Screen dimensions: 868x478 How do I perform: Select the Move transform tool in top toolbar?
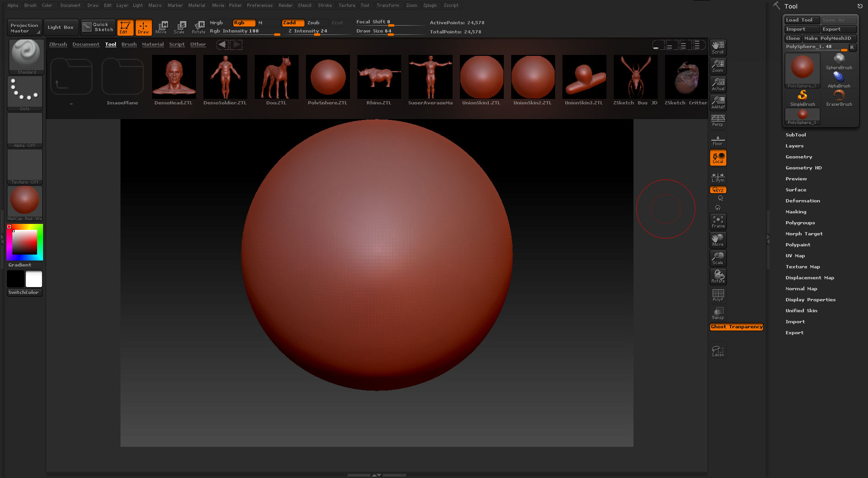click(x=161, y=27)
